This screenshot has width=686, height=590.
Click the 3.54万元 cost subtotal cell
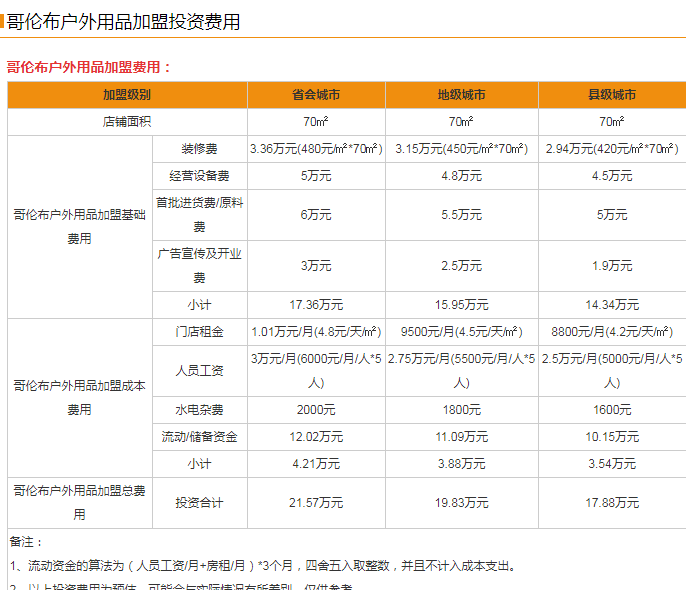point(612,464)
